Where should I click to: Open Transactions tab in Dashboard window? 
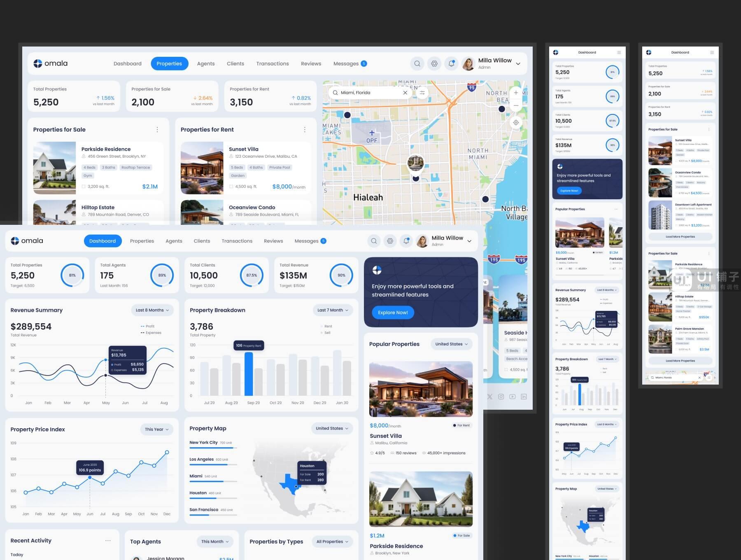(x=237, y=241)
